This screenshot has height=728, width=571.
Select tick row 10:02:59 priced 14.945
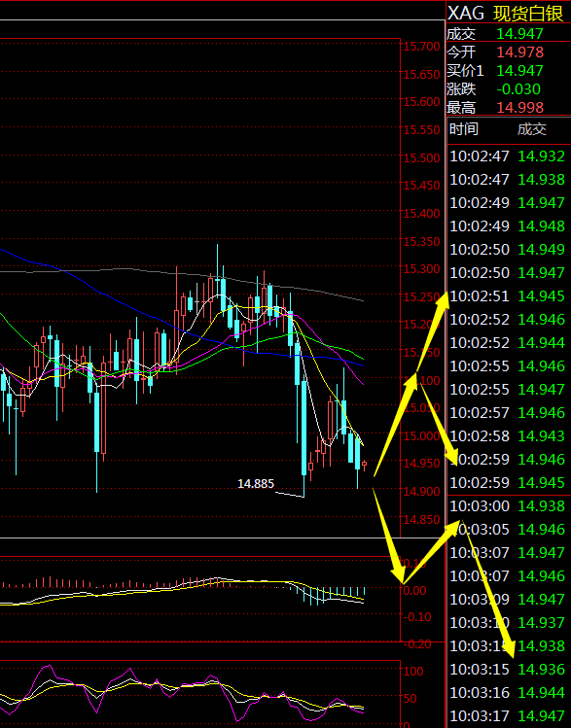click(x=508, y=483)
